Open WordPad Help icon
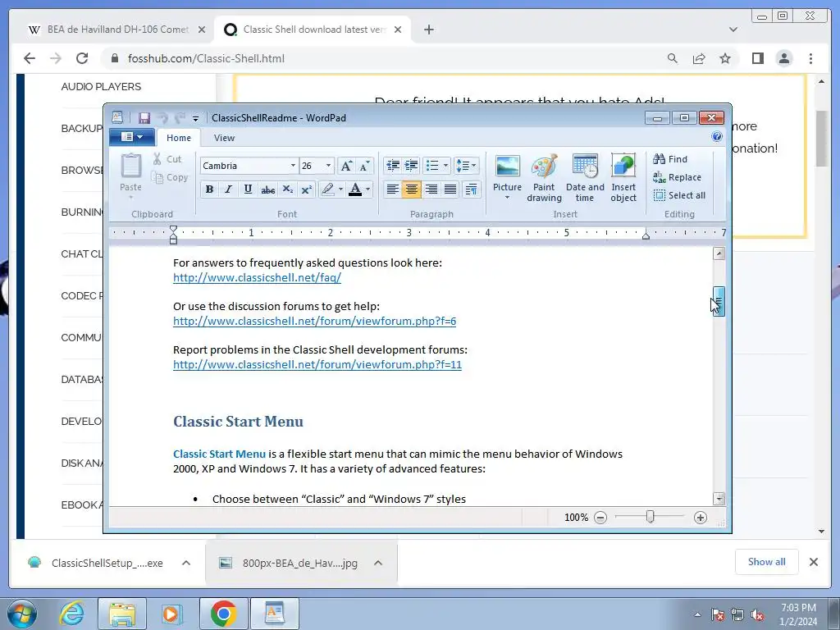This screenshot has height=630, width=840. [717, 137]
